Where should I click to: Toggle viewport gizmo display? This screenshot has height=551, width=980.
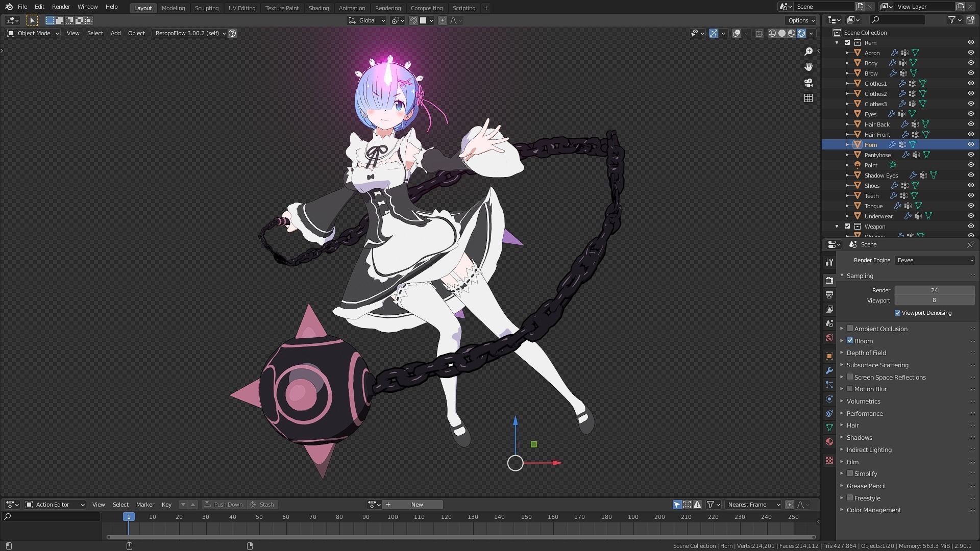pyautogui.click(x=714, y=33)
